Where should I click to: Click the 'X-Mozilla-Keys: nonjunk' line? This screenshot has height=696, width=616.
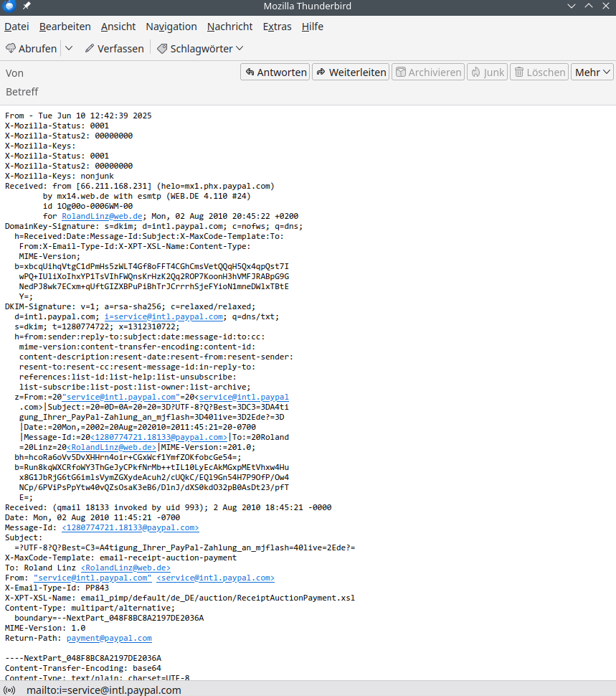click(60, 176)
